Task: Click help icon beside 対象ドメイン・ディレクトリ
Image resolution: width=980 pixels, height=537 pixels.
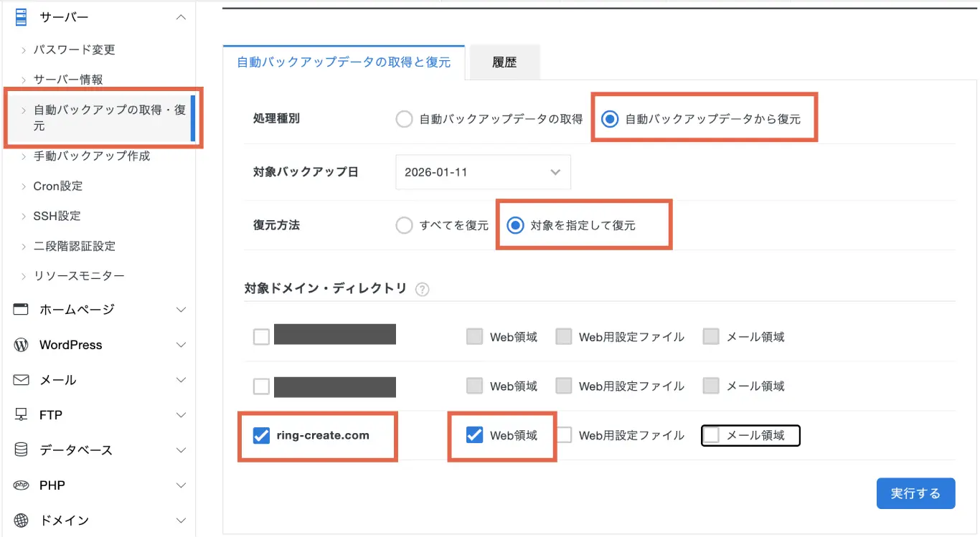Action: click(x=423, y=290)
